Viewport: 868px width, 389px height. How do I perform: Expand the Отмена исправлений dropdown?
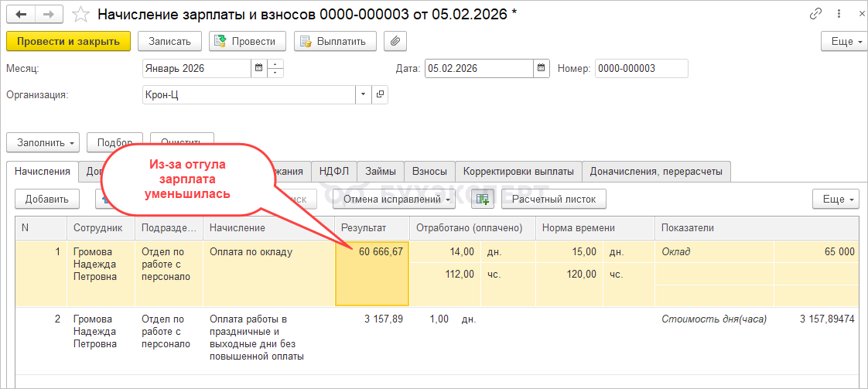[394, 200]
